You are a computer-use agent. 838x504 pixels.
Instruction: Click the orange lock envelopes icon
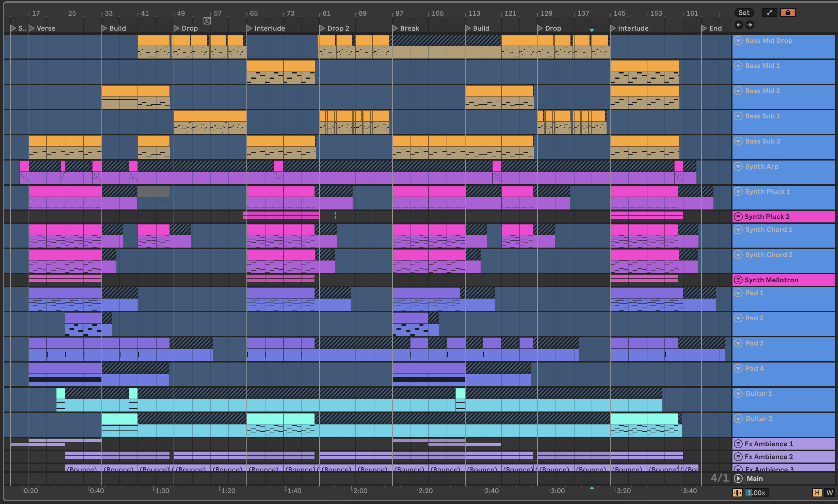[788, 13]
